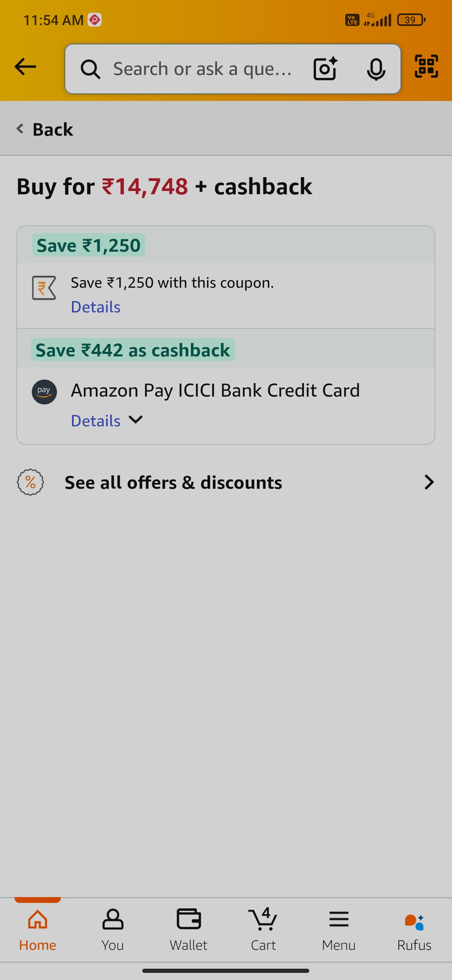Collapse the cashback Details dropdown arrow
The image size is (452, 980).
point(135,420)
